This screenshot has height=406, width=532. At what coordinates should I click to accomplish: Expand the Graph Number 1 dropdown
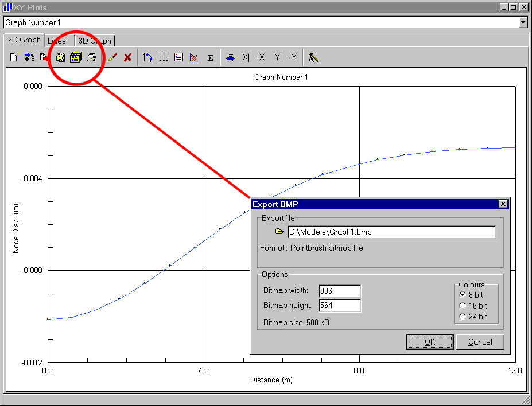523,22
